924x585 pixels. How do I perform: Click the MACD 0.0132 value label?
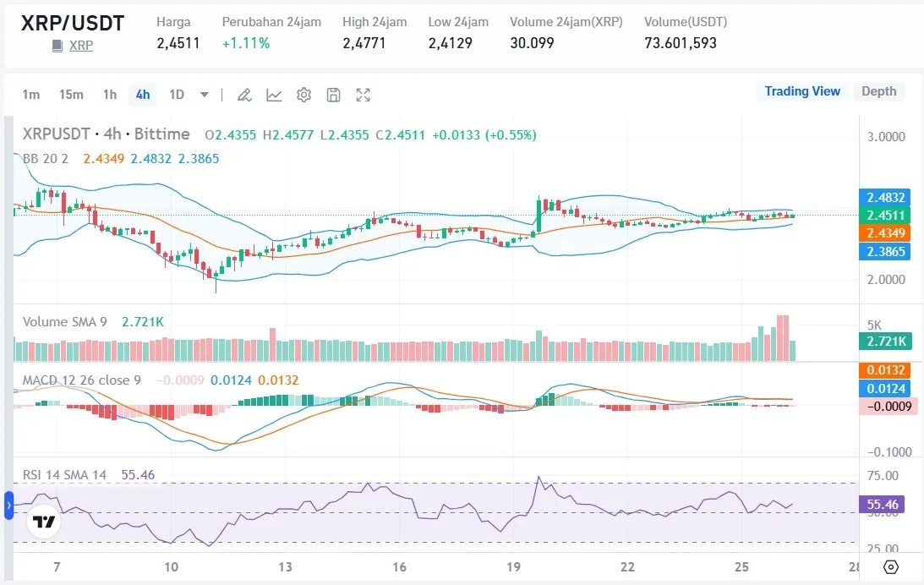pyautogui.click(x=884, y=369)
